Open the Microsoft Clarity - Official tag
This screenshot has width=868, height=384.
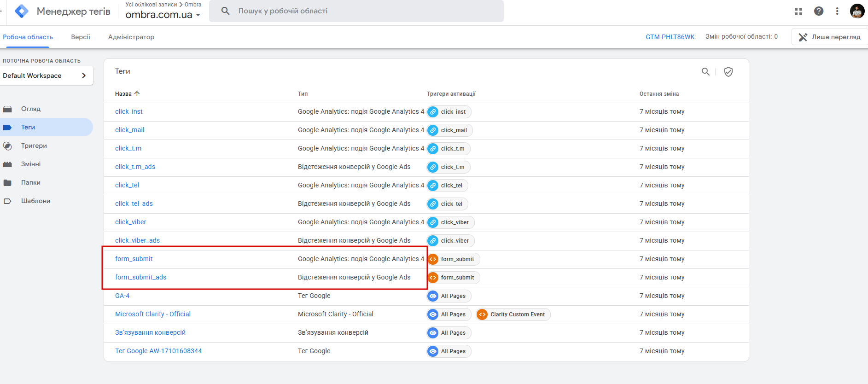pos(153,314)
